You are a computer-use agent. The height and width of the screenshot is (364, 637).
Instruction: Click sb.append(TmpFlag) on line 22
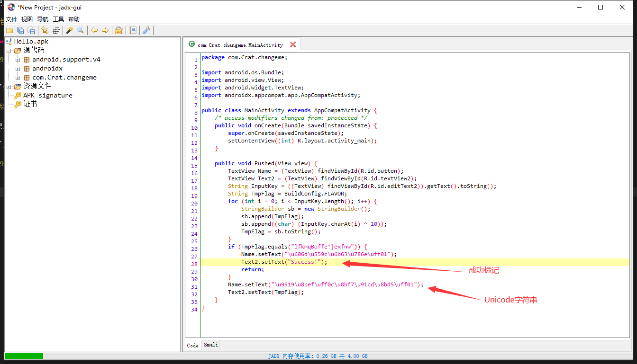273,216
